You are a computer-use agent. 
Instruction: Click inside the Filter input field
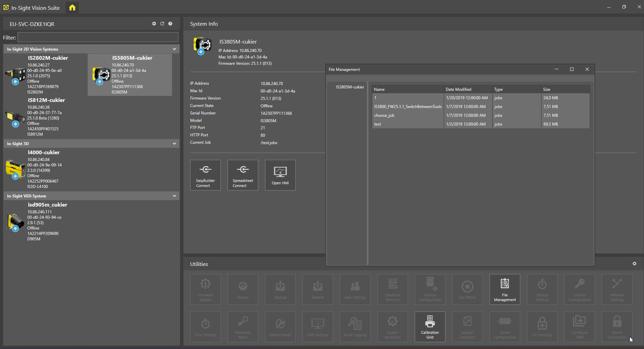tap(97, 37)
